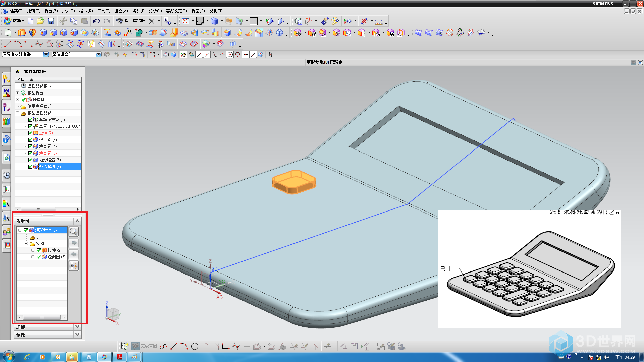Open the 工具(T) menu
Screen dimensions: 644x362
103,11
